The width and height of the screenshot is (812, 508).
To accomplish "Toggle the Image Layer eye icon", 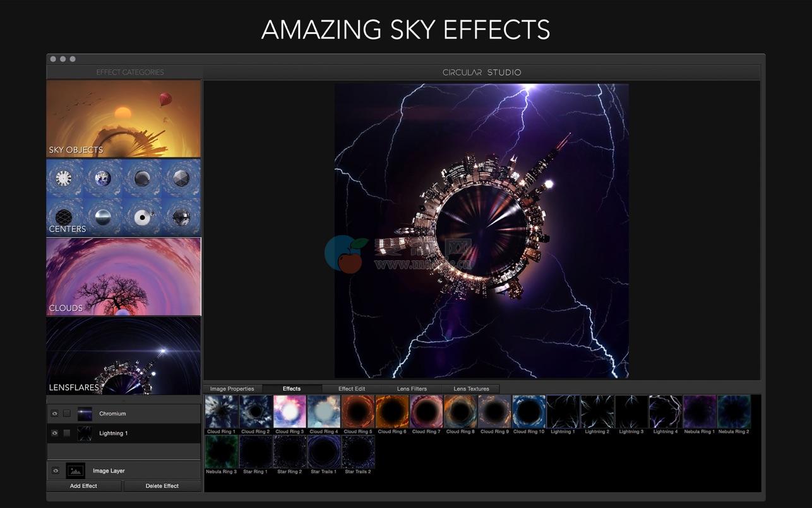I will tap(55, 471).
